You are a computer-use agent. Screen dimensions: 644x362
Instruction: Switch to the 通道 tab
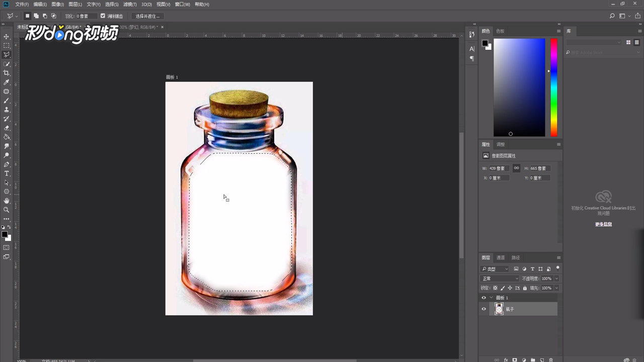501,257
